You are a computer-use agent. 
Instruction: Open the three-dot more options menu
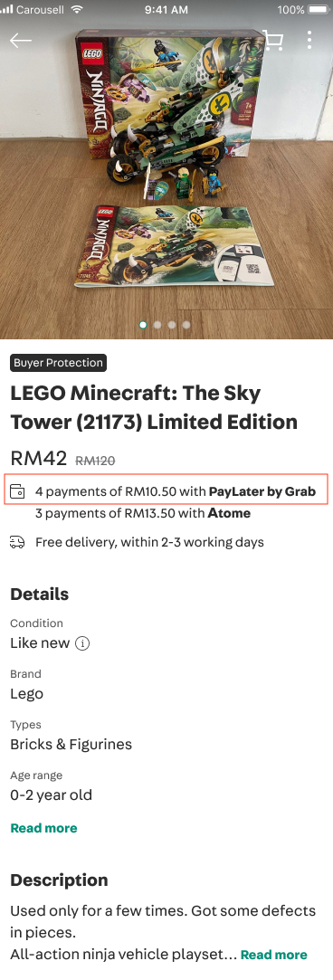(x=309, y=40)
